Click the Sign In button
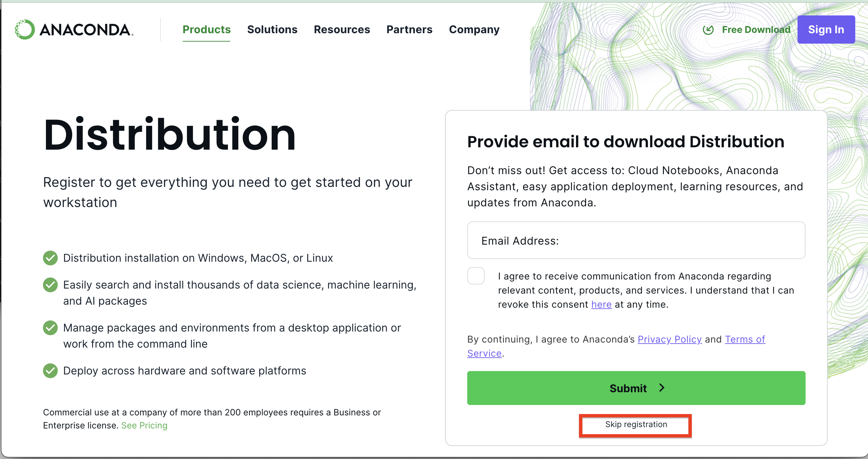The image size is (868, 459). click(826, 30)
